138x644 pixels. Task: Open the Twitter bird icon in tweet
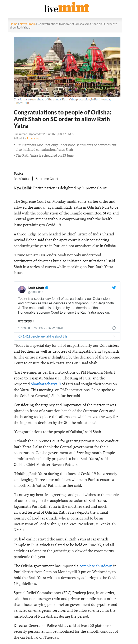[114, 288]
